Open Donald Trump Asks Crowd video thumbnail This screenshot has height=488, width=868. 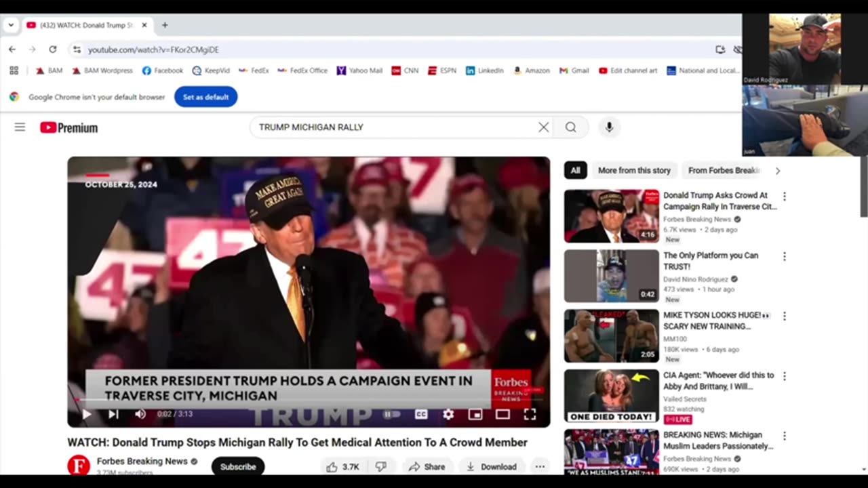(611, 216)
